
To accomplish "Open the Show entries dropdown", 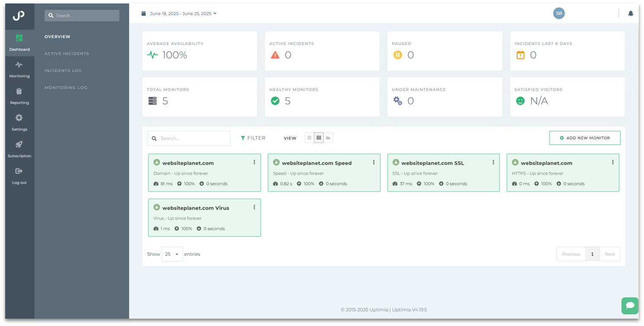I will [x=172, y=254].
